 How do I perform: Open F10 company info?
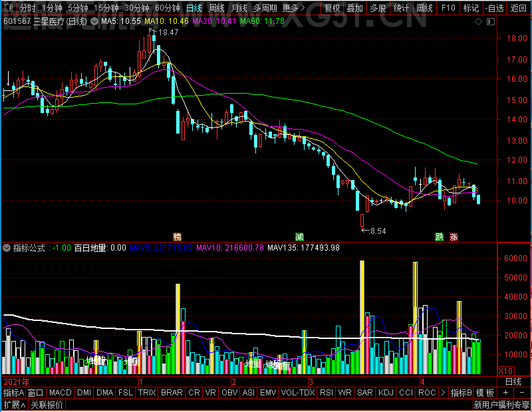[x=448, y=8]
